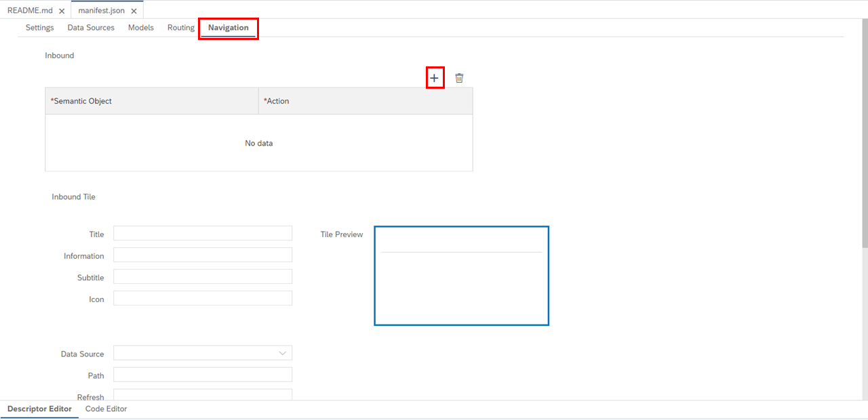Go to the Routing tab
This screenshot has width=868, height=420.
click(181, 28)
